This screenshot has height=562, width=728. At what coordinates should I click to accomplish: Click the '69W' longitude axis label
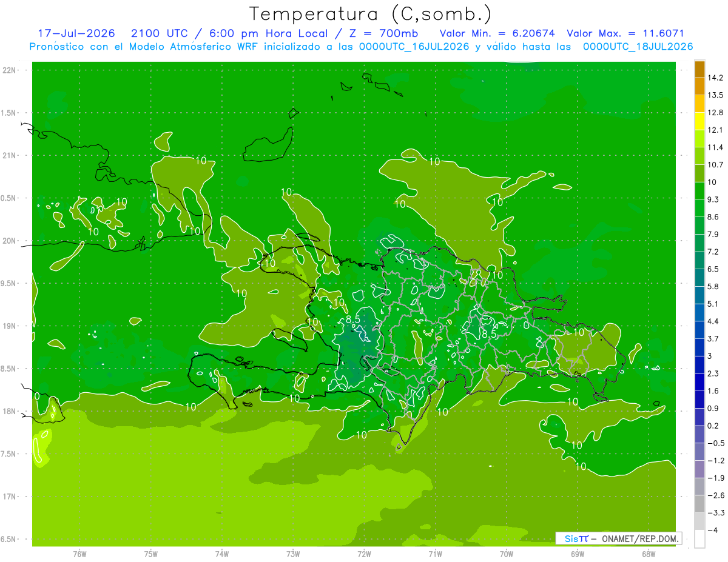pos(577,554)
